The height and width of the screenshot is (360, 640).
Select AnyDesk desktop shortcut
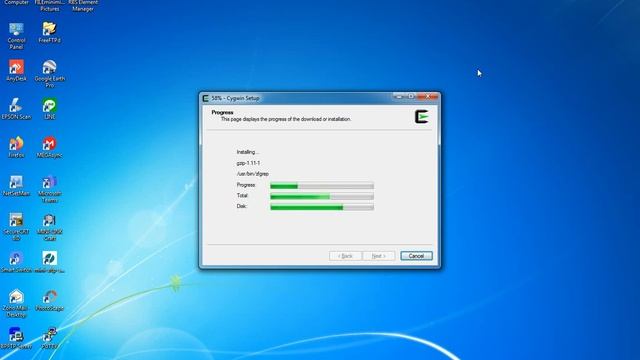[16, 71]
